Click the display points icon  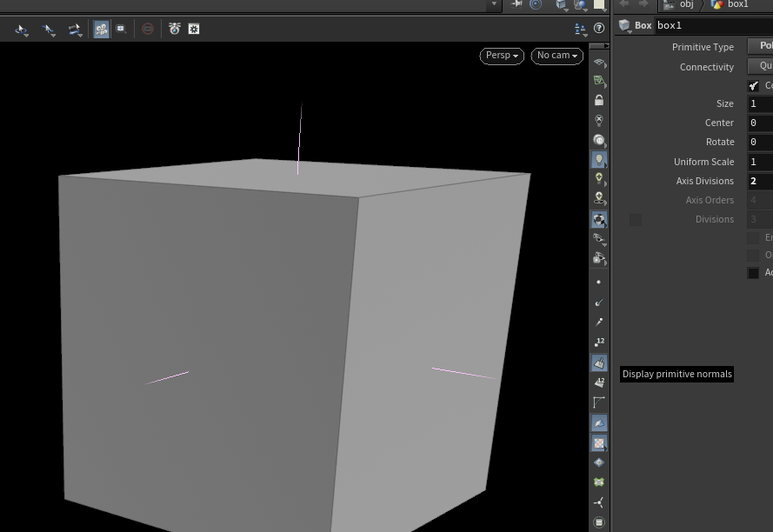pyautogui.click(x=599, y=282)
